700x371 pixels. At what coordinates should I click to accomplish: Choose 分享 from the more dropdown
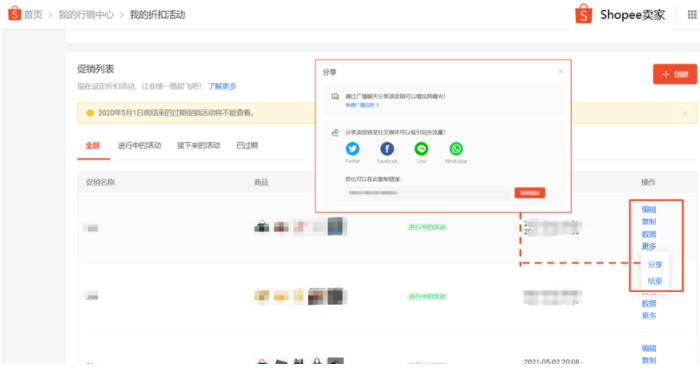point(655,264)
